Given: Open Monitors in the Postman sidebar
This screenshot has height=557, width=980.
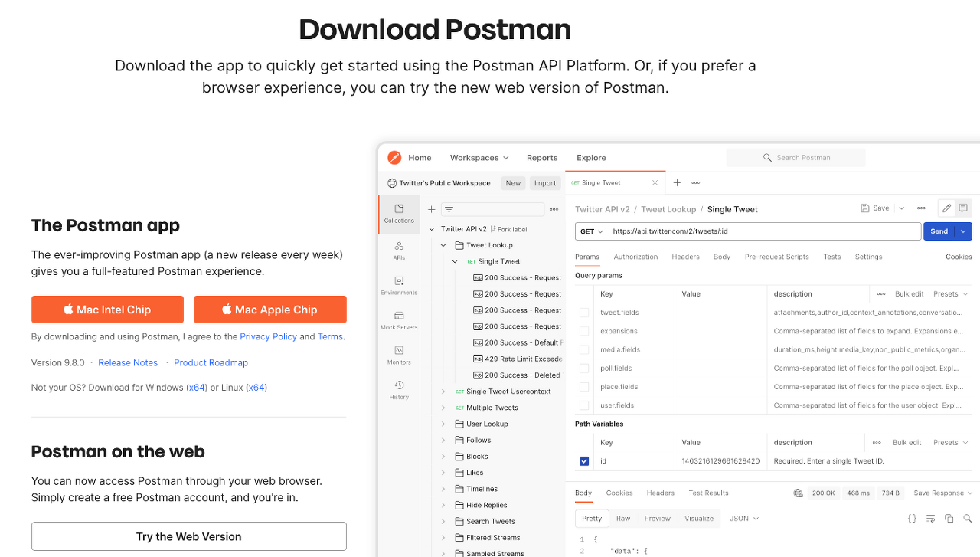Looking at the screenshot, I should click(399, 355).
